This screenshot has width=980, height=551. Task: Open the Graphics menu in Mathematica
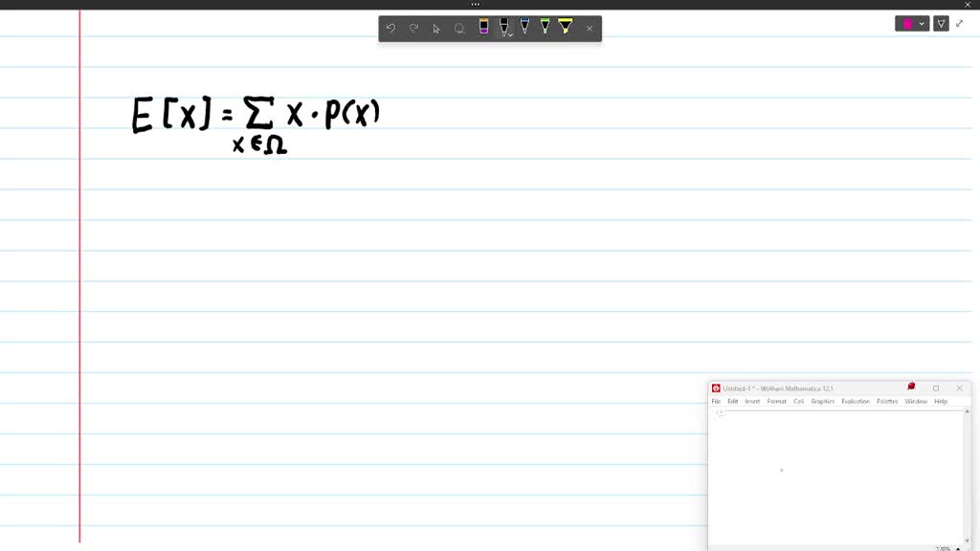click(822, 401)
